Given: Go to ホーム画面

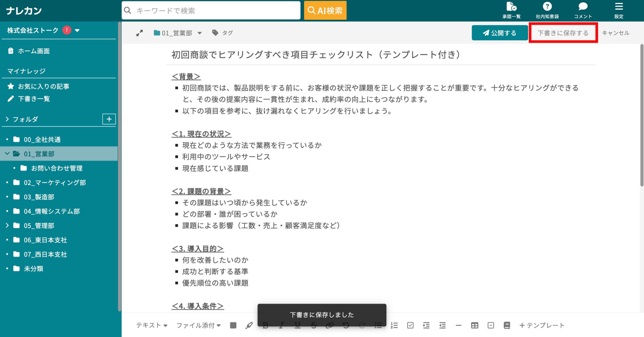Looking at the screenshot, I should click(x=34, y=51).
